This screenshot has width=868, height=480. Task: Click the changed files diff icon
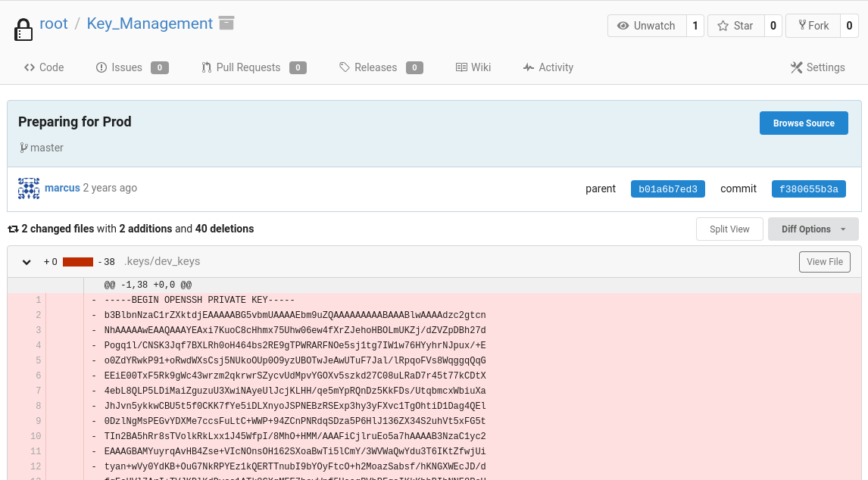[13, 229]
